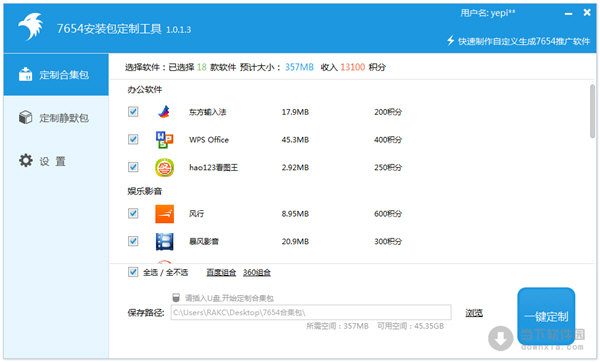The height and width of the screenshot is (362, 600).
Task: Click the software list vertical scrollbar
Action: pos(592,111)
